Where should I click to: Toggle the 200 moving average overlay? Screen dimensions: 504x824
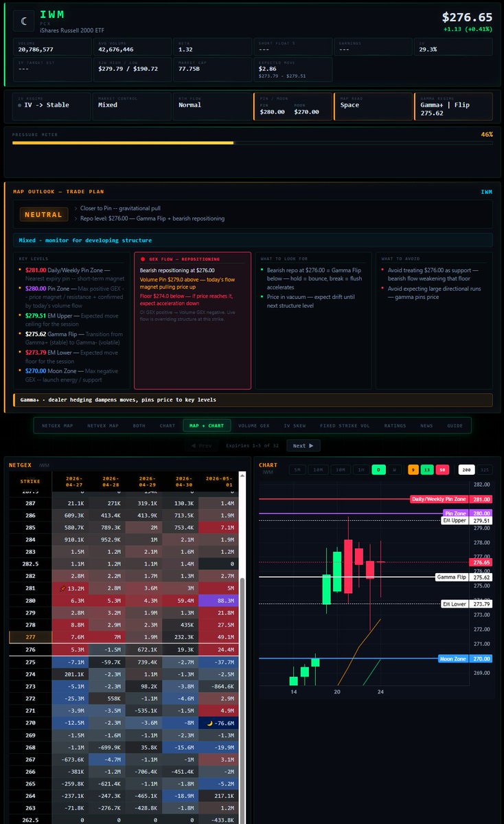click(x=466, y=470)
